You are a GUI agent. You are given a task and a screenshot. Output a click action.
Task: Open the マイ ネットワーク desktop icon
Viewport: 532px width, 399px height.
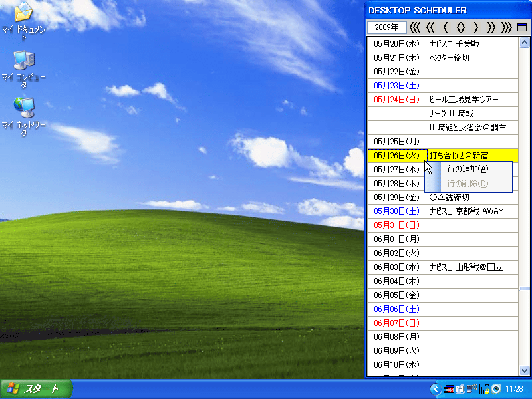point(23,117)
